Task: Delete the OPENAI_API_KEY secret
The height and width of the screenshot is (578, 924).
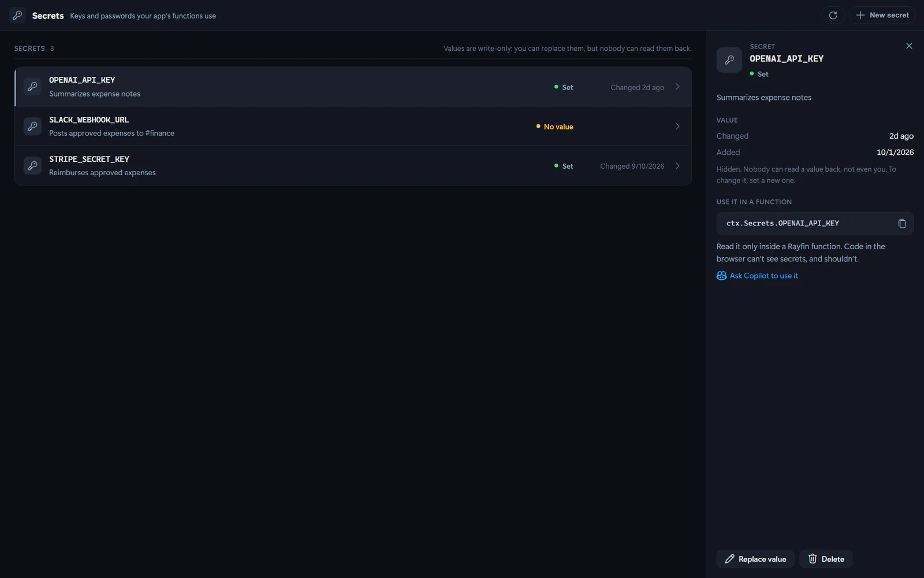Action: pyautogui.click(x=826, y=559)
